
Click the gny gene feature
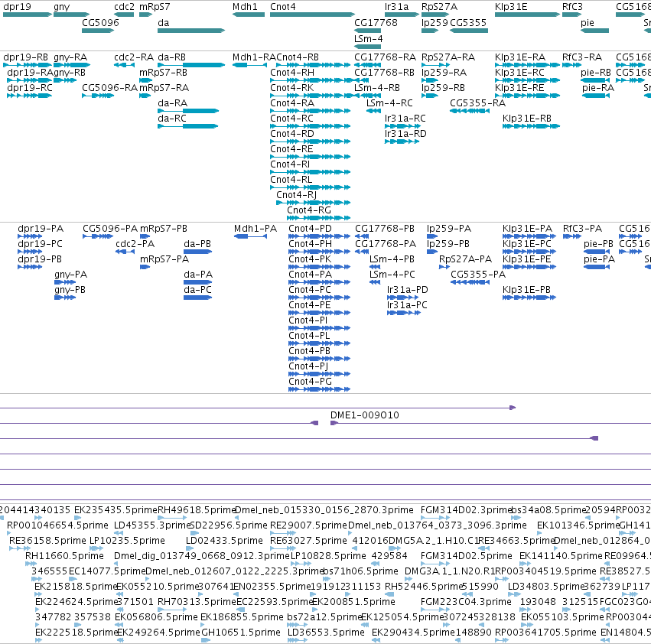point(71,15)
